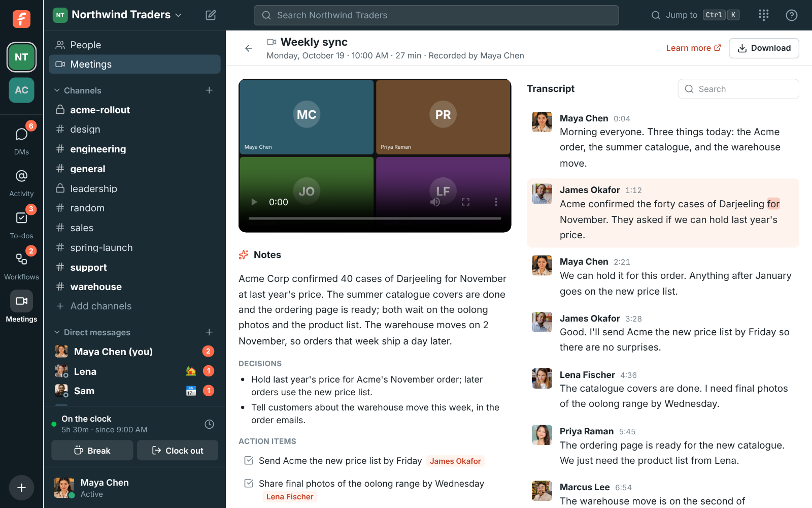812x508 pixels.
Task: Open the Learn more link
Action: pyautogui.click(x=693, y=48)
